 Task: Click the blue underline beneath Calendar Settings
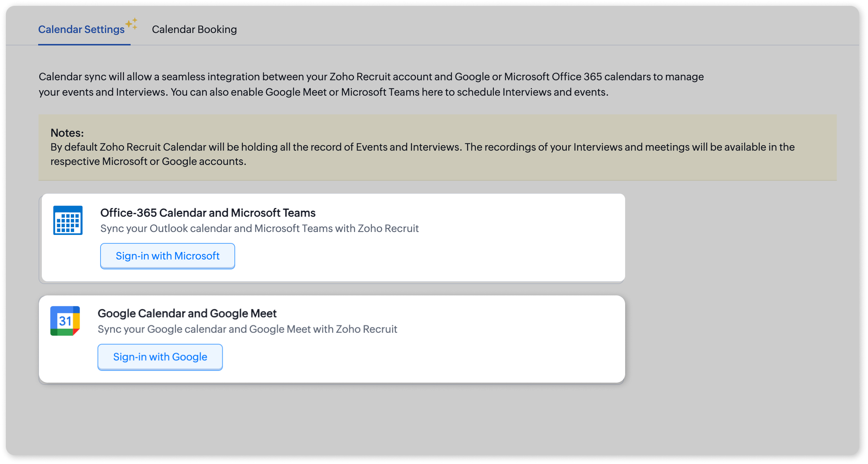point(84,45)
